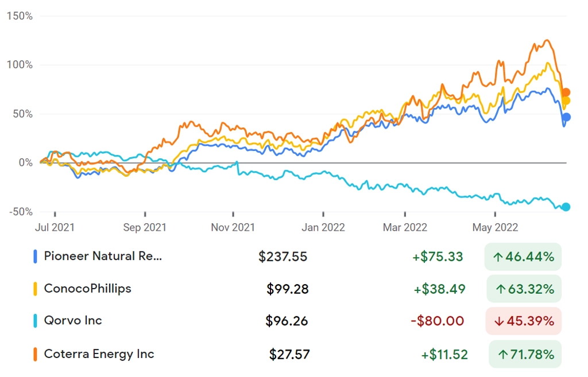
Task: Click the +$75.33 change amount
Action: click(438, 256)
